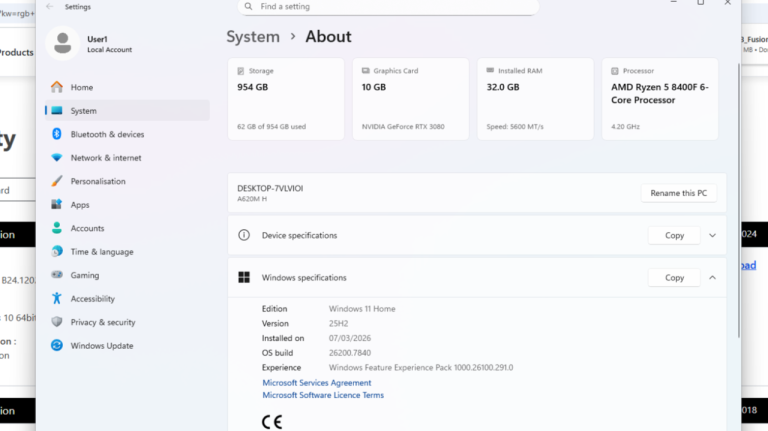Image resolution: width=768 pixels, height=431 pixels.
Task: Open Accounts settings
Action: click(x=87, y=228)
